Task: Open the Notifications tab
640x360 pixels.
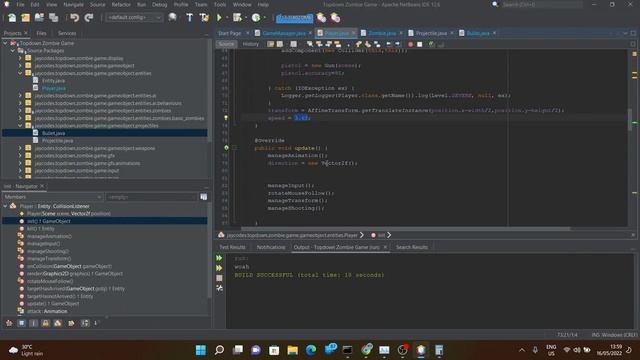Action: (x=271, y=247)
